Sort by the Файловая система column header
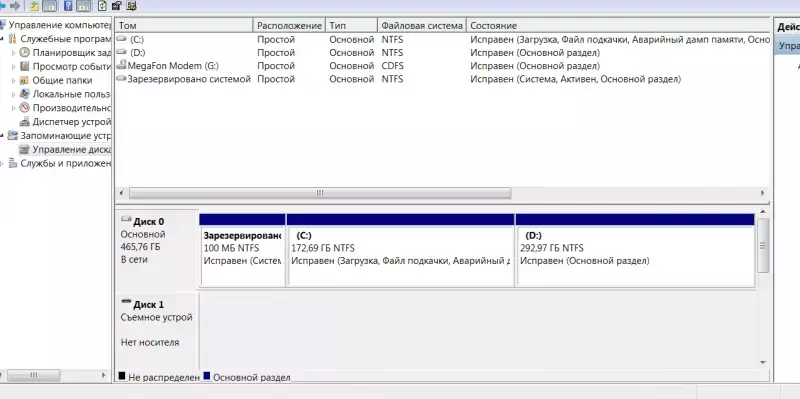This screenshot has width=800, height=399. click(x=422, y=26)
